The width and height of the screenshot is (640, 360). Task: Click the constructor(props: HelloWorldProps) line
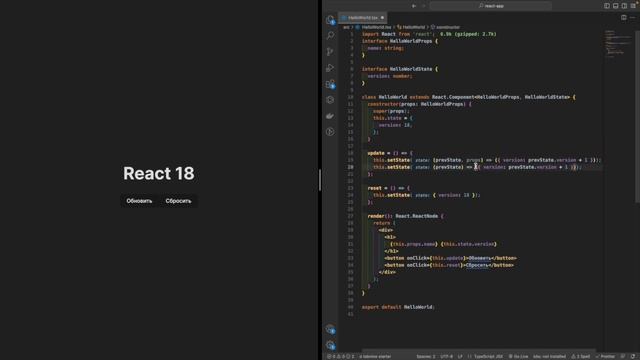pos(419,104)
